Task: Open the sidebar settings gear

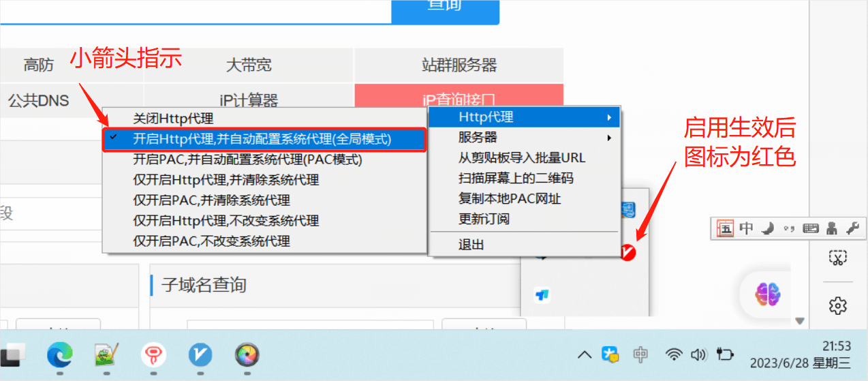Action: pos(837,305)
